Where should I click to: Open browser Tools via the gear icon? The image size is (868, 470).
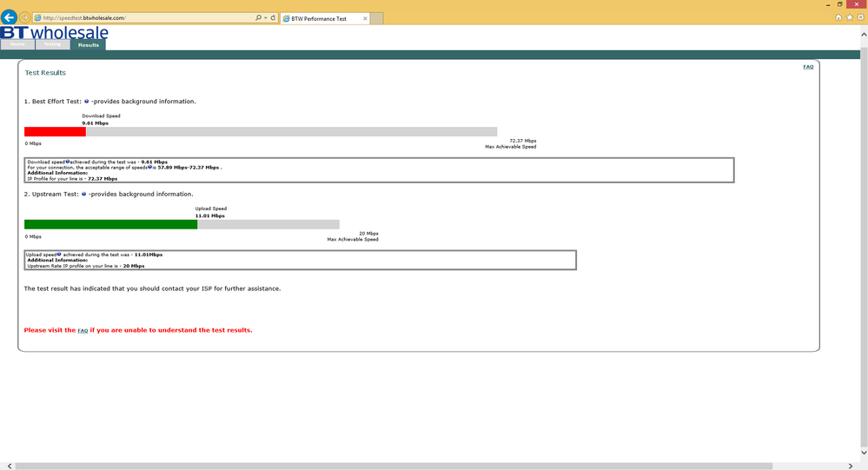[861, 17]
